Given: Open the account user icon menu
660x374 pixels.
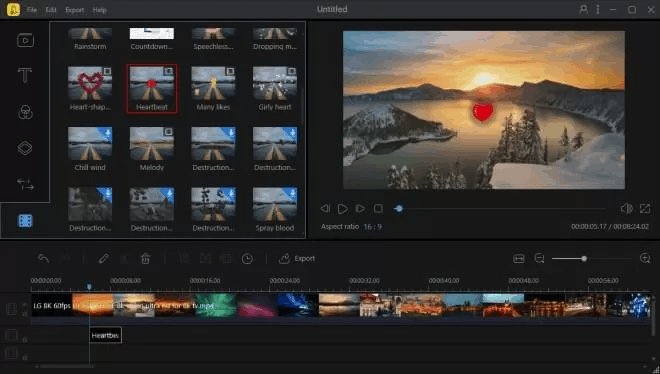Looking at the screenshot, I should point(583,9).
